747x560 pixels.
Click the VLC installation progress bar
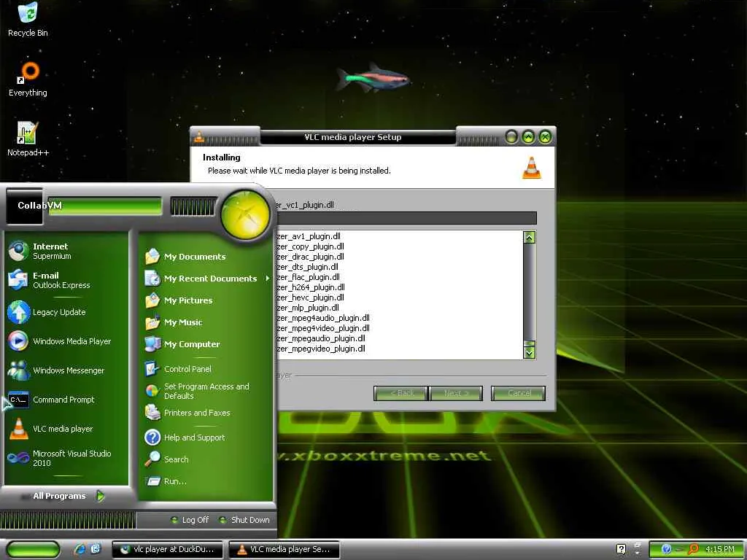(x=406, y=218)
